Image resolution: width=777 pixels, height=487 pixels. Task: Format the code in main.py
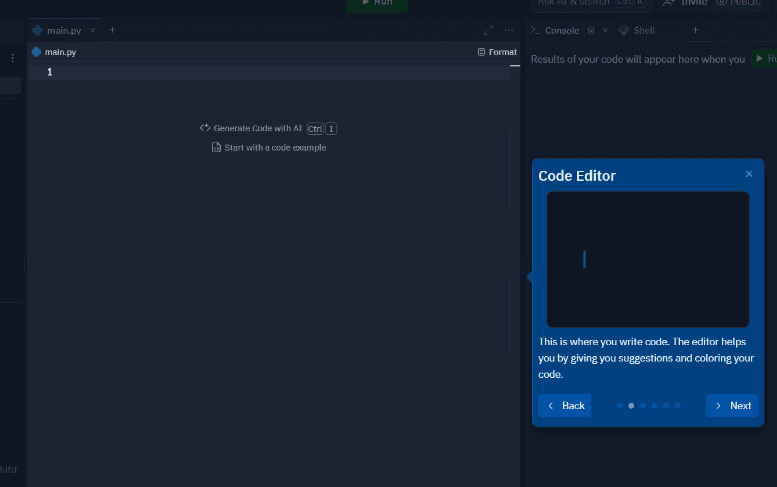(497, 52)
